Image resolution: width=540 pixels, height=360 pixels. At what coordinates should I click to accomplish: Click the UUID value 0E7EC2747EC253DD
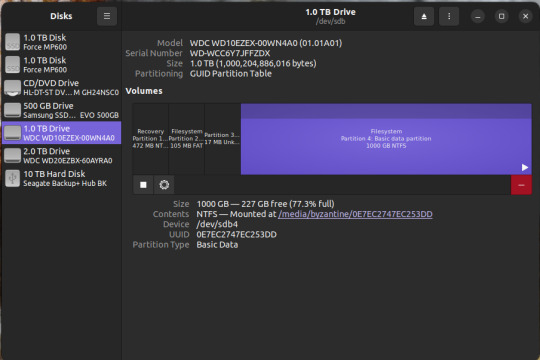point(236,235)
